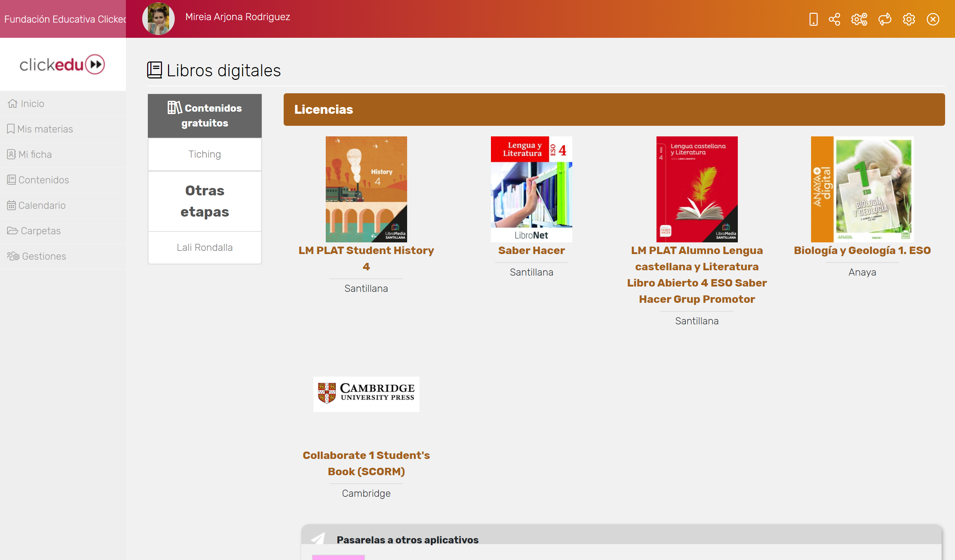Open Contenidos gratuitos panel header
Image resolution: width=955 pixels, height=560 pixels.
(x=205, y=116)
